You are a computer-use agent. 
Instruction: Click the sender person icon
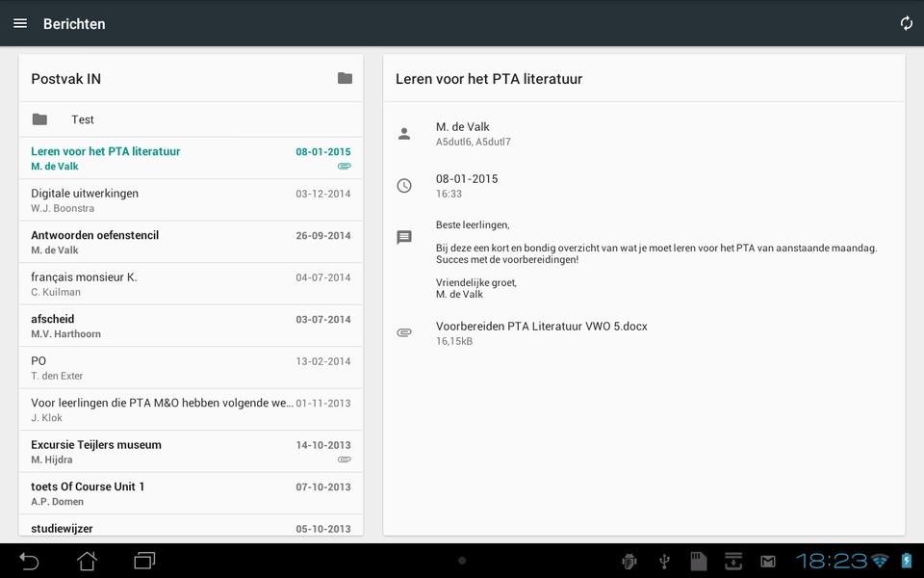coord(404,134)
